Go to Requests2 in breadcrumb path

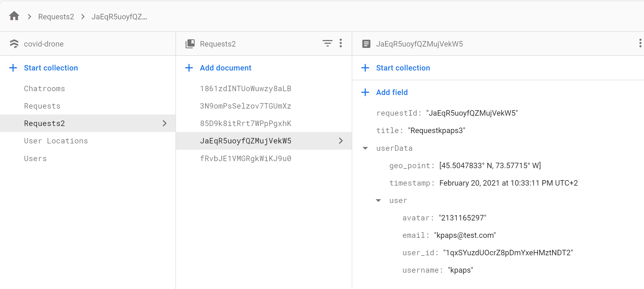pos(56,17)
